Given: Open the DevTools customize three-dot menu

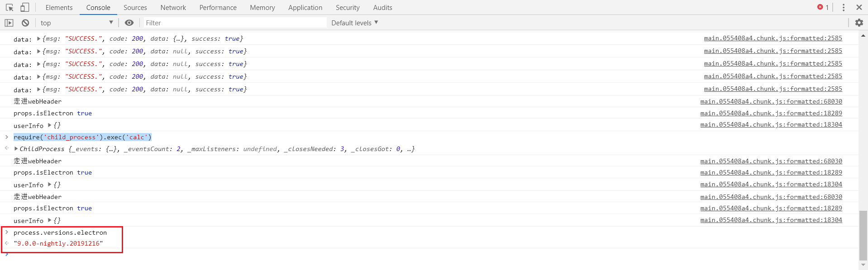Looking at the screenshot, I should (x=843, y=7).
